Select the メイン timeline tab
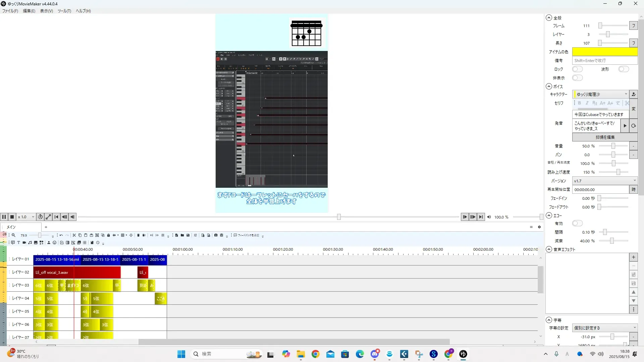This screenshot has width=644, height=362. pos(11,227)
